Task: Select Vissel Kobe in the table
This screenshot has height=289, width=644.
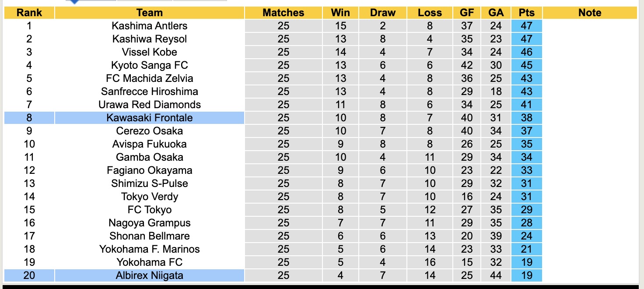Action: [x=149, y=52]
